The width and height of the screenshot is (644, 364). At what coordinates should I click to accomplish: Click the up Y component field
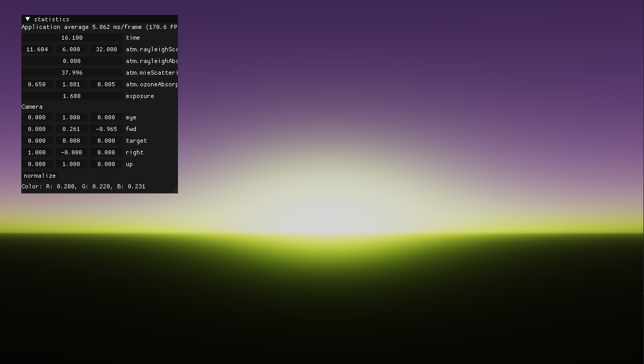[71, 164]
